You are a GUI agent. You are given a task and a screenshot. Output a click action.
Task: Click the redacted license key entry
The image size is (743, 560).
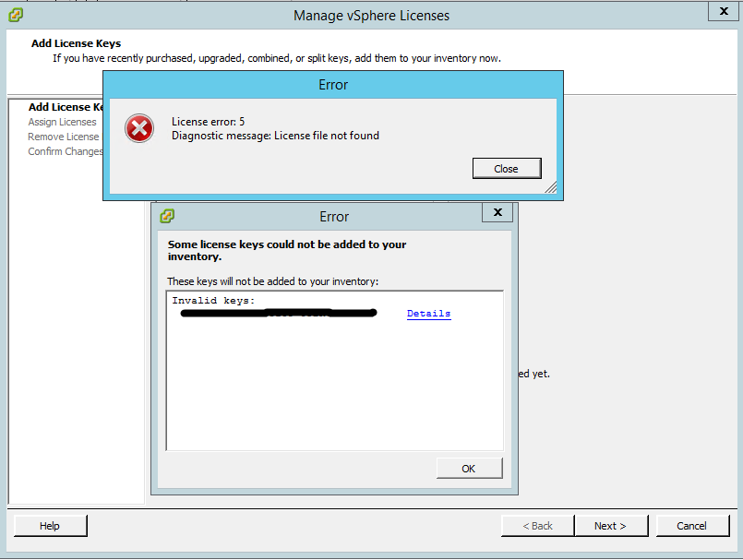(279, 313)
